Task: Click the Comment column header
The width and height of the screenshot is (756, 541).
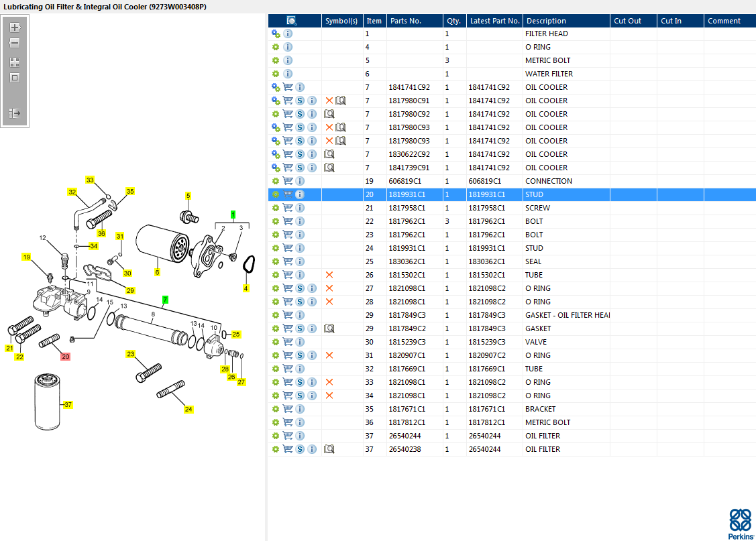Action: [729, 21]
